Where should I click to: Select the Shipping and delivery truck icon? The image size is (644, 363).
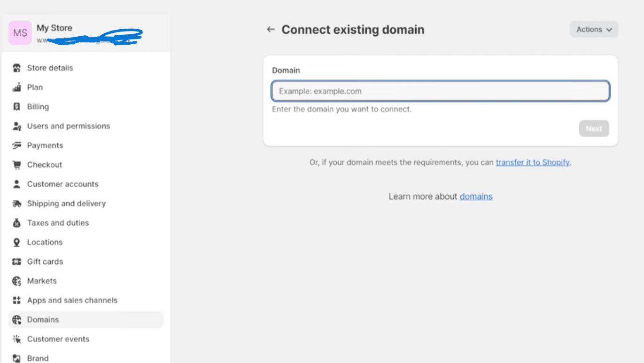coord(16,203)
